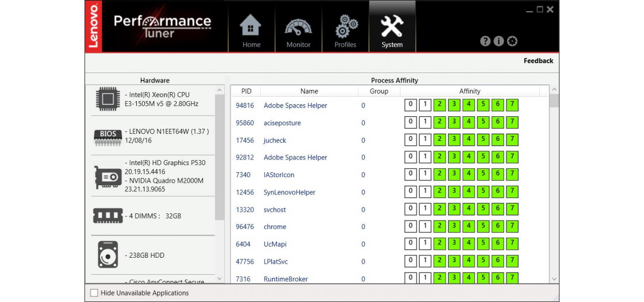
Task: Toggle core 6 for svchost
Action: click(498, 209)
